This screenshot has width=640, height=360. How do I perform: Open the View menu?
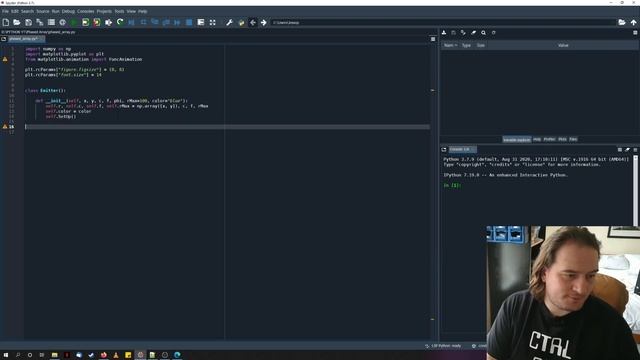[131, 11]
